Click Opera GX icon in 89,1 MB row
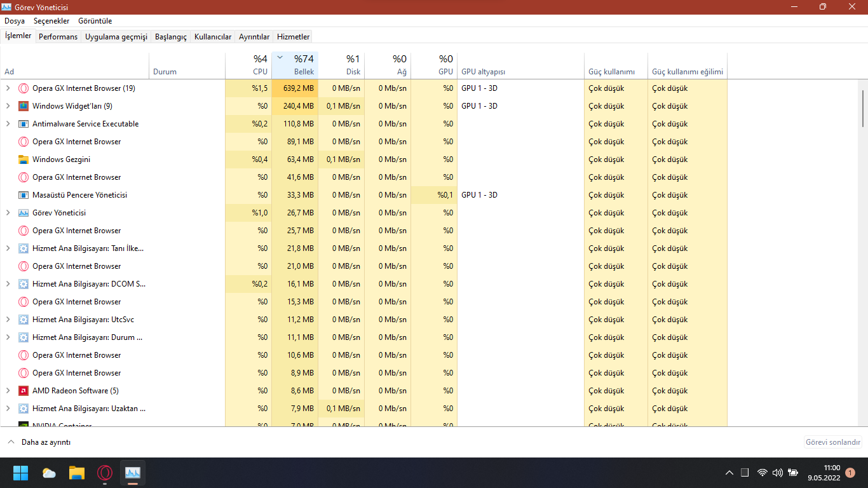This screenshot has width=868, height=488. point(24,142)
